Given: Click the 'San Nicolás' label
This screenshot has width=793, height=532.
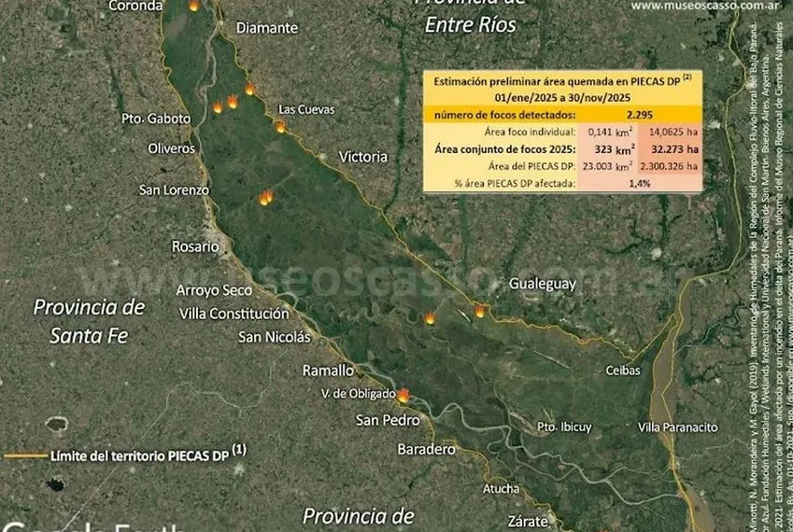Looking at the screenshot, I should point(274,337).
